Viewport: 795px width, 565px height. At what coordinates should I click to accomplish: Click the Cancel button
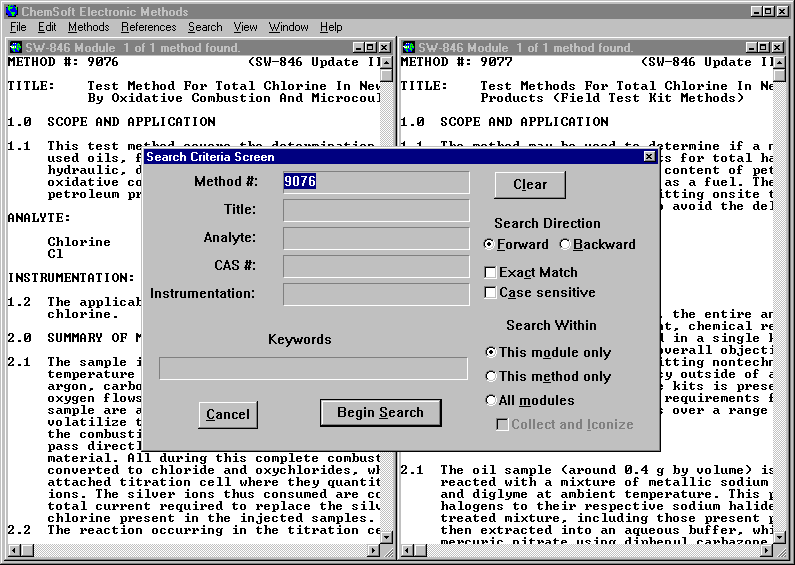(228, 414)
